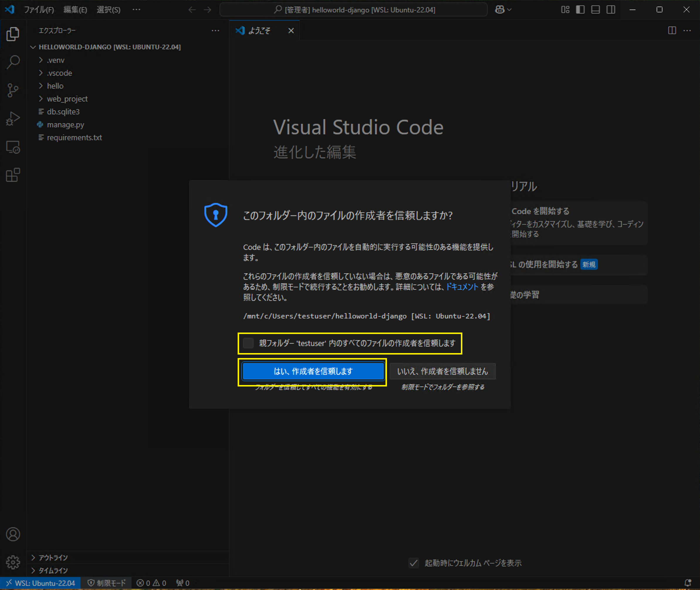Go forward with the right arrow
This screenshot has width=700, height=590.
pos(207,10)
